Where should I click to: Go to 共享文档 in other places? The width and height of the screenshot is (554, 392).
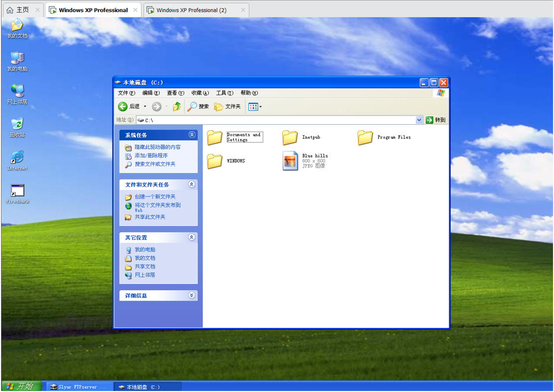click(145, 266)
